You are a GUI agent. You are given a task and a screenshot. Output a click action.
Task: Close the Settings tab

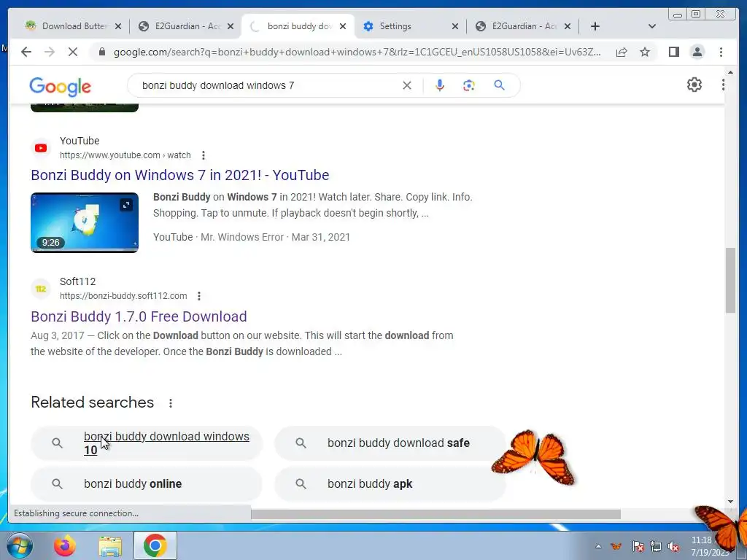click(x=455, y=26)
